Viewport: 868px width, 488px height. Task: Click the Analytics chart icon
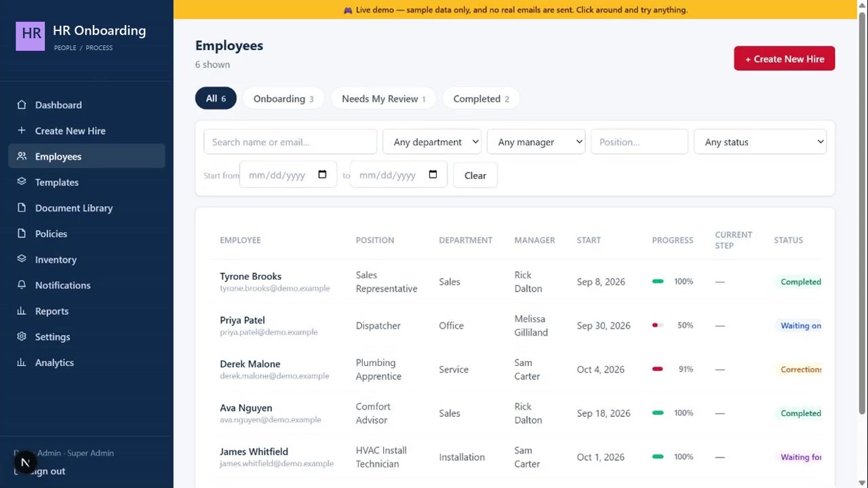coord(22,363)
